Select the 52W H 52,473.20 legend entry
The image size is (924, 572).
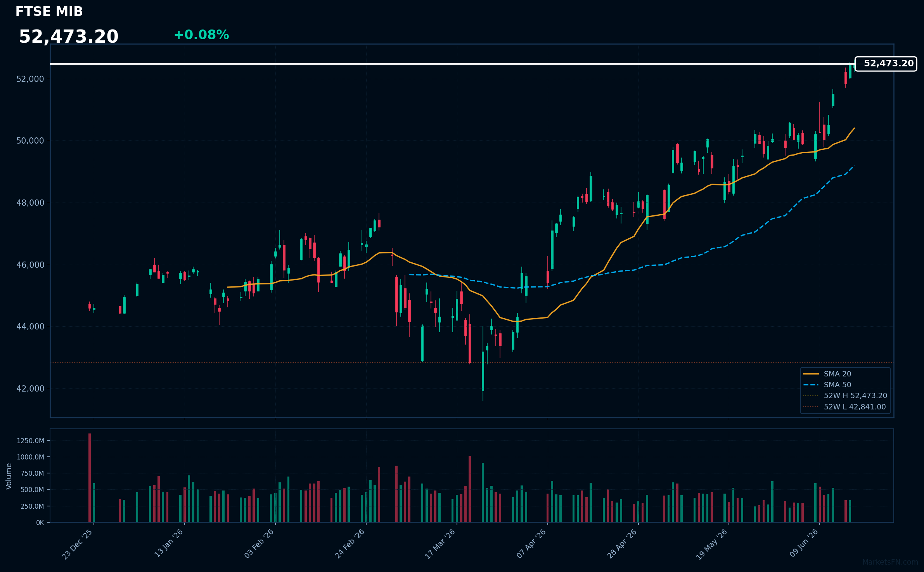coord(845,396)
